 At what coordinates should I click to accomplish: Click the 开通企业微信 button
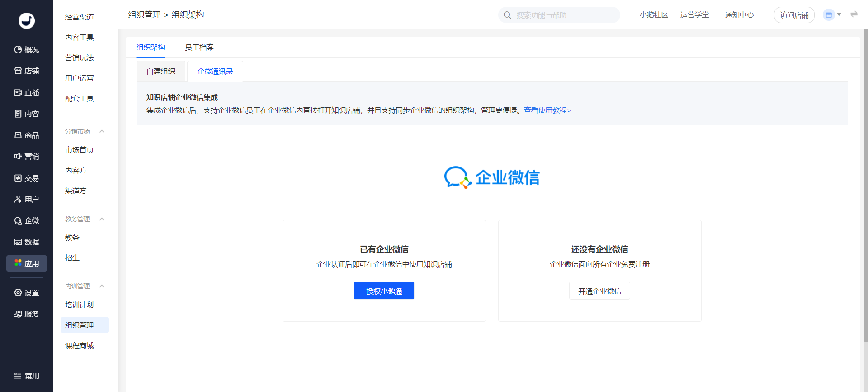coord(599,291)
